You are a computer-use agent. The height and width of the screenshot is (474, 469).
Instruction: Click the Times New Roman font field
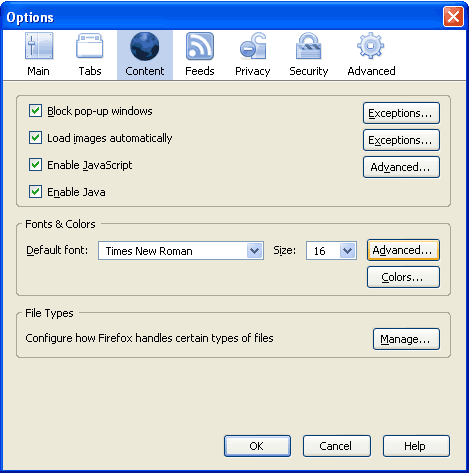point(181,250)
